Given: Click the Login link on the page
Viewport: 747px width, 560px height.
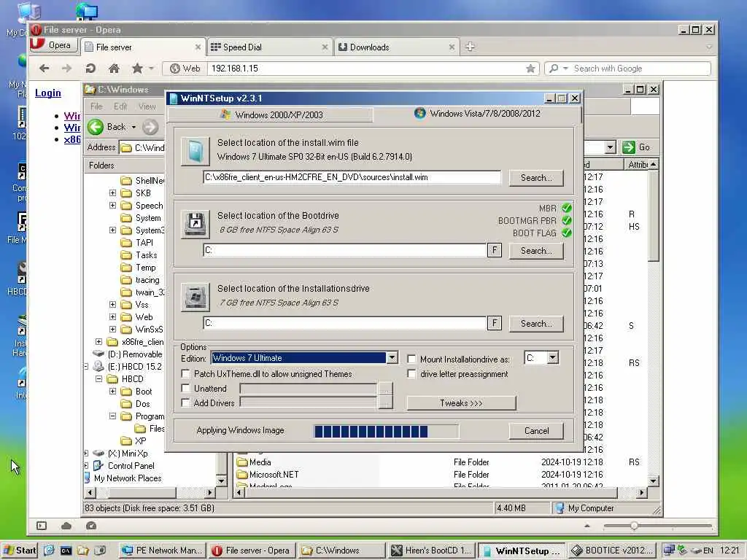Looking at the screenshot, I should (47, 93).
